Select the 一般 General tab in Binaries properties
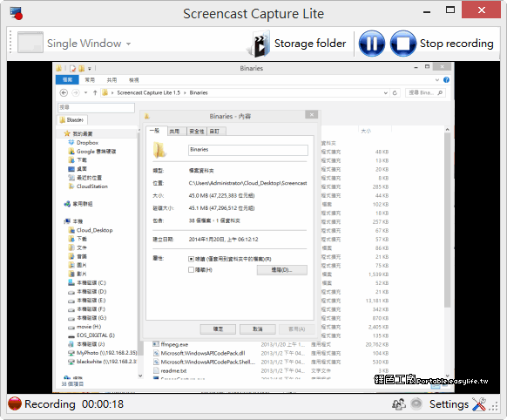507x420 pixels. (156, 131)
